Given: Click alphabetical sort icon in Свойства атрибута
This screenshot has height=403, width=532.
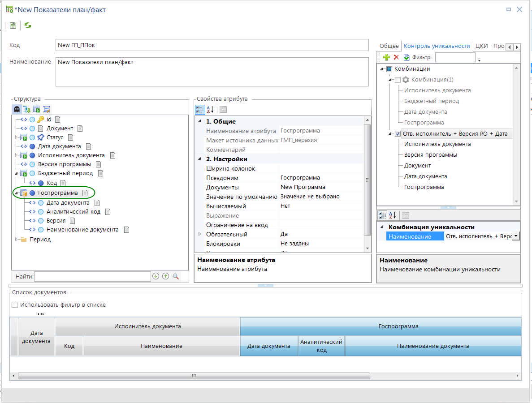Looking at the screenshot, I should pyautogui.click(x=210, y=110).
